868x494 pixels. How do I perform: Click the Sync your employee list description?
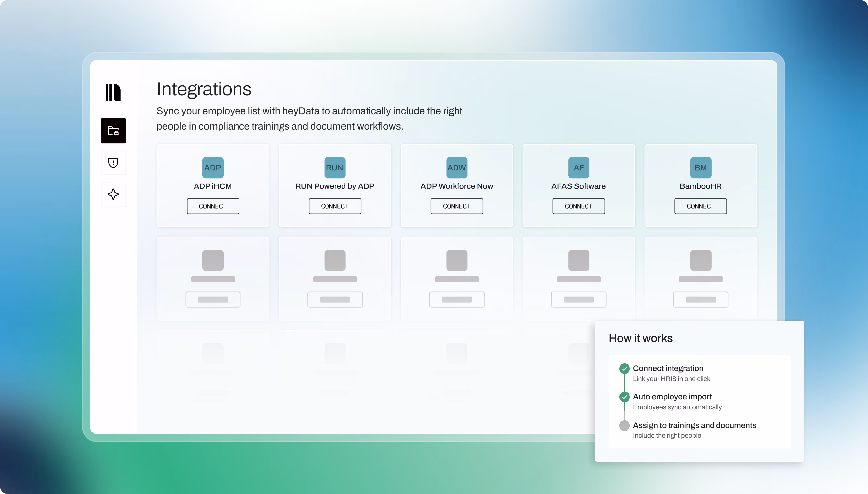pos(310,119)
